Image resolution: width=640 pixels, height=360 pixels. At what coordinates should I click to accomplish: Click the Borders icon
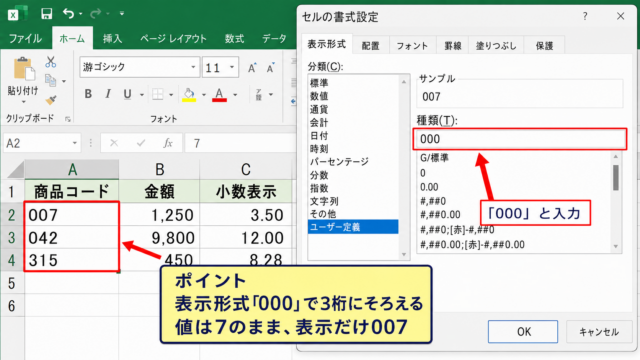pyautogui.click(x=158, y=94)
